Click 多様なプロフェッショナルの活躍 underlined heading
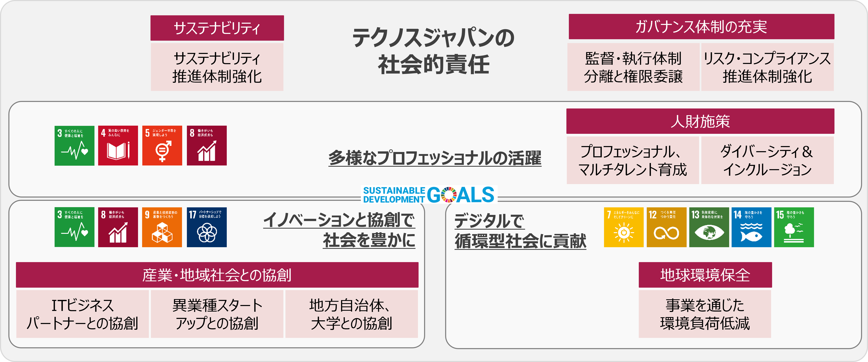Image resolution: width=868 pixels, height=362 pixels. click(435, 158)
